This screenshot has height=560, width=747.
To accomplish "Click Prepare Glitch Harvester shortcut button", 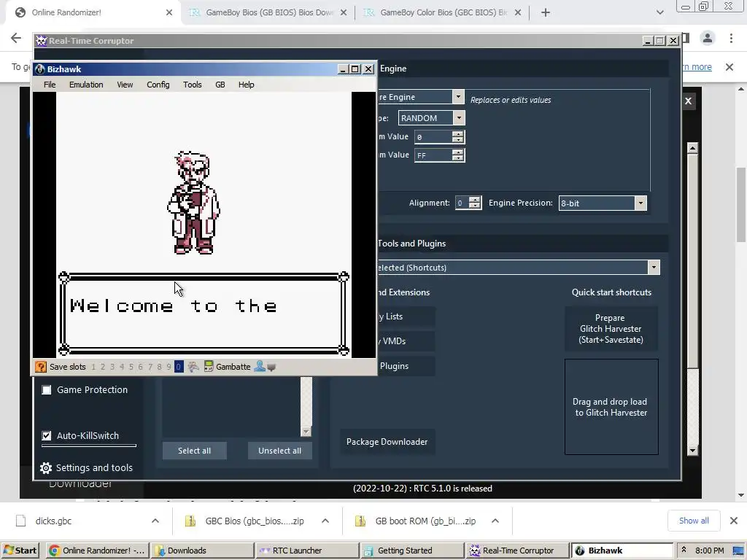I will tap(611, 329).
